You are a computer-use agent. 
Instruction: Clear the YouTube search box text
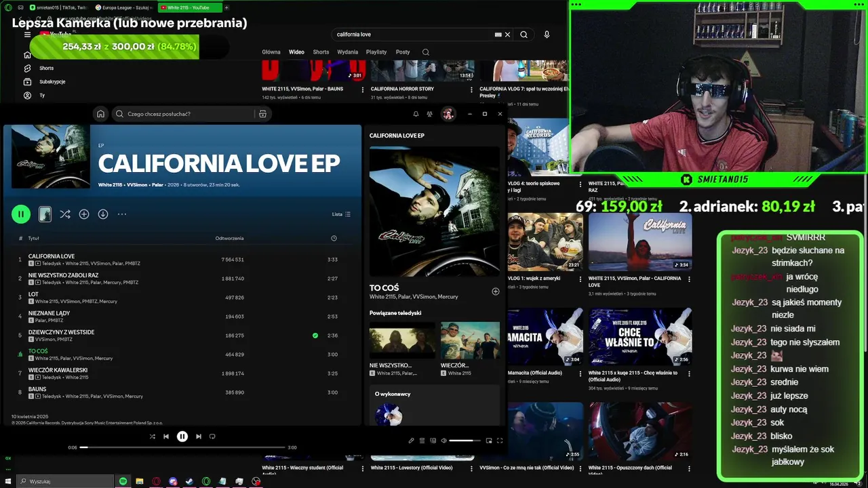(x=507, y=35)
